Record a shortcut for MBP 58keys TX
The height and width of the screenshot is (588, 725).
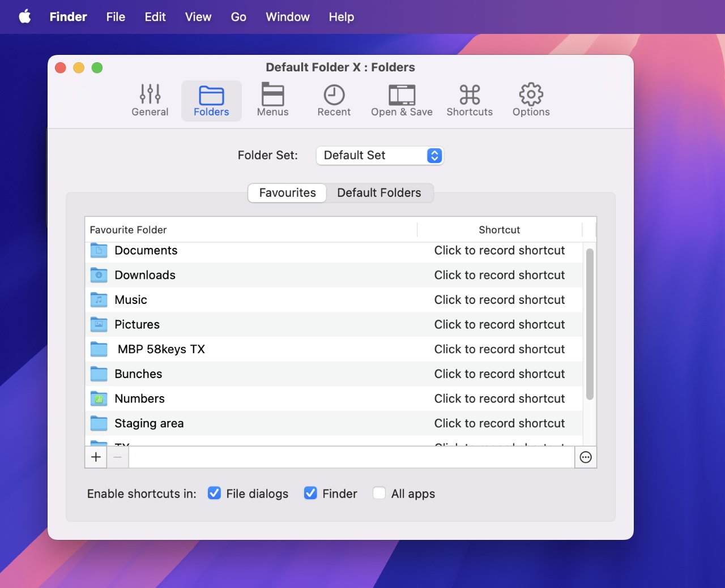click(x=500, y=349)
